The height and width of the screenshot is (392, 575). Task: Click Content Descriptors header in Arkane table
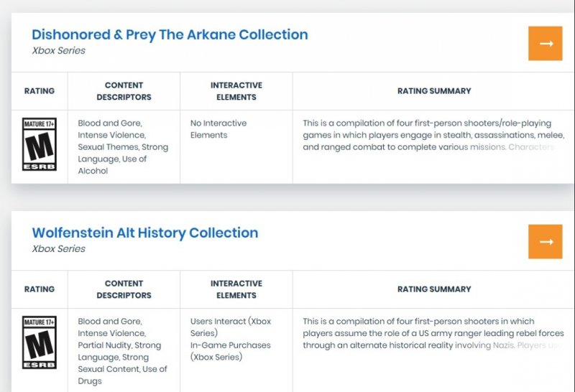124,91
